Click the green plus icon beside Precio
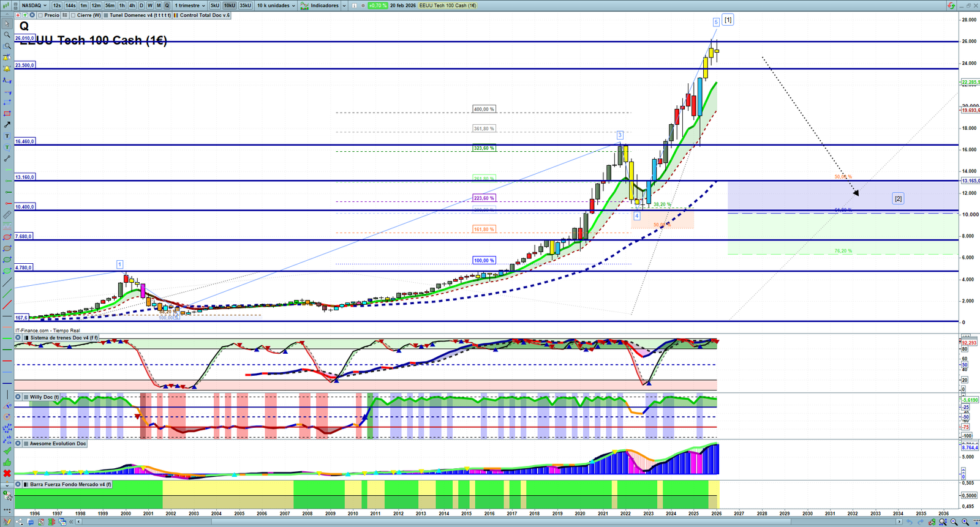The height and width of the screenshot is (527, 980). pos(25,15)
